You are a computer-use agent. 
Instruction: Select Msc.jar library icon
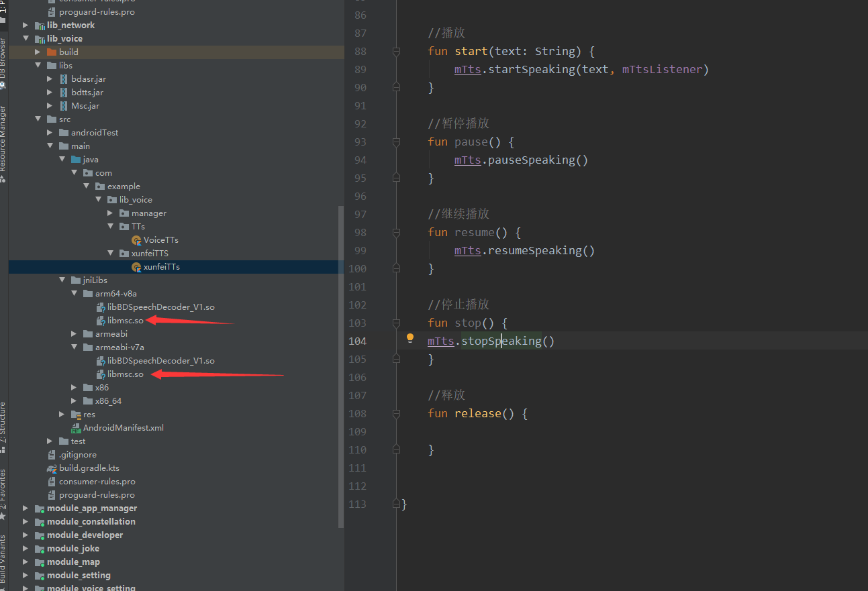64,105
